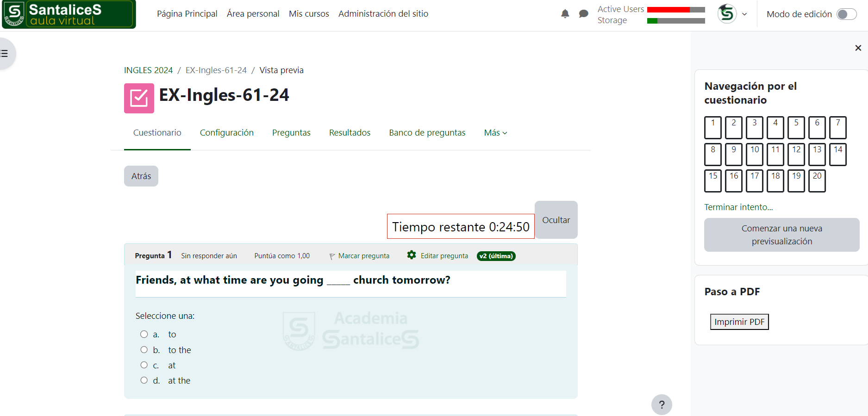The height and width of the screenshot is (416, 868).
Task: Select answer option d. at the
Action: [x=144, y=380]
